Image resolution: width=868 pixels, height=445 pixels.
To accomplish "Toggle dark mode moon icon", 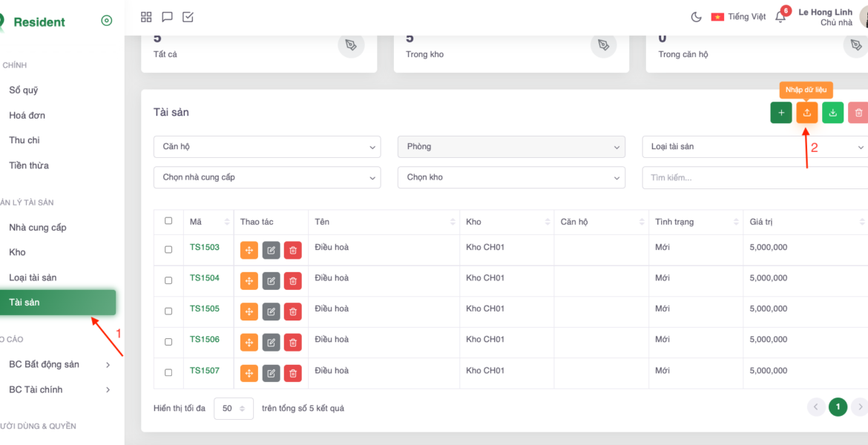I will point(696,17).
